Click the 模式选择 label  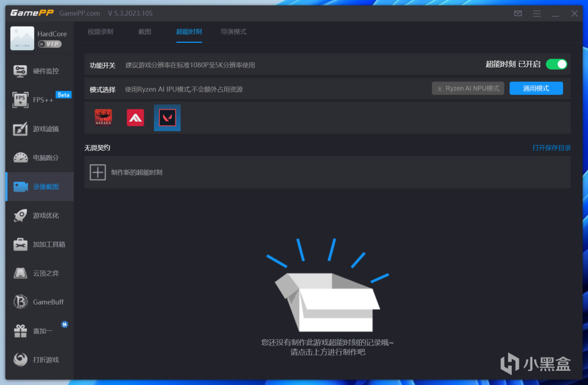[102, 90]
